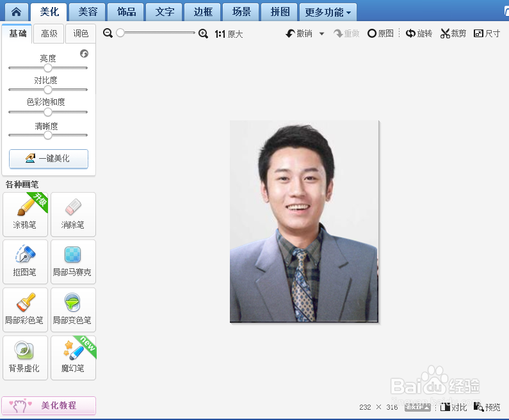This screenshot has width=509, height=420.
Task: Switch to the 调色 sub-tab
Action: (81, 33)
